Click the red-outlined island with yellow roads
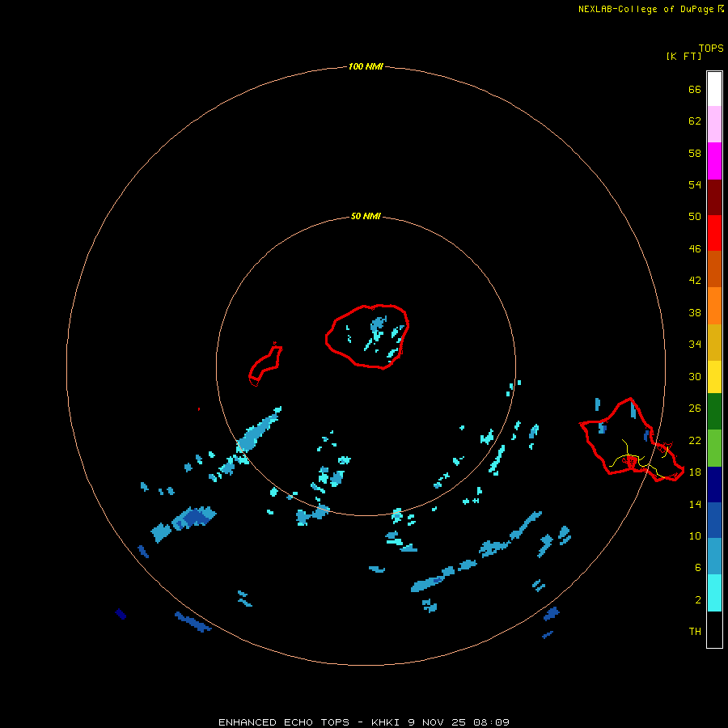728x728 pixels. pyautogui.click(x=632, y=439)
